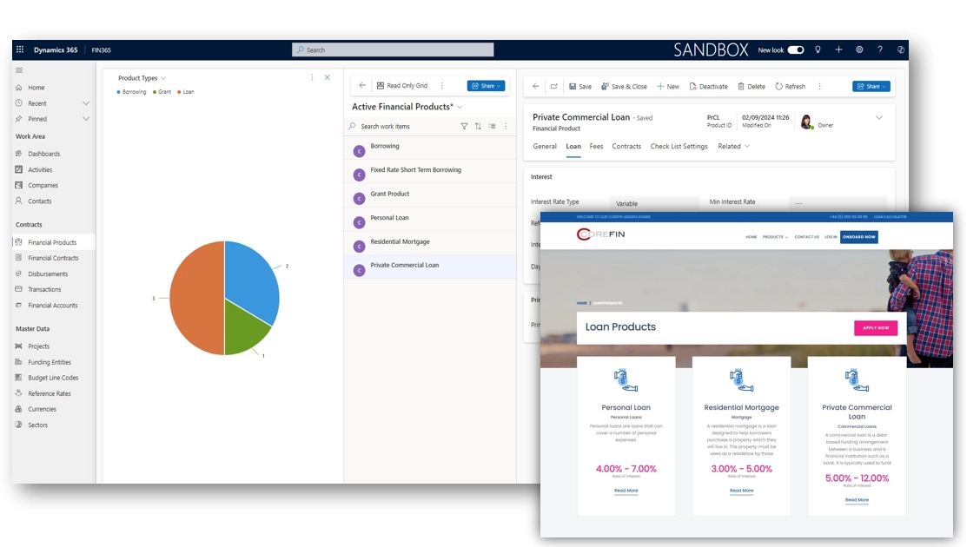Screen dimensions: 980x547
Task: Expand the Pinned navigation section
Action: pyautogui.click(x=86, y=119)
